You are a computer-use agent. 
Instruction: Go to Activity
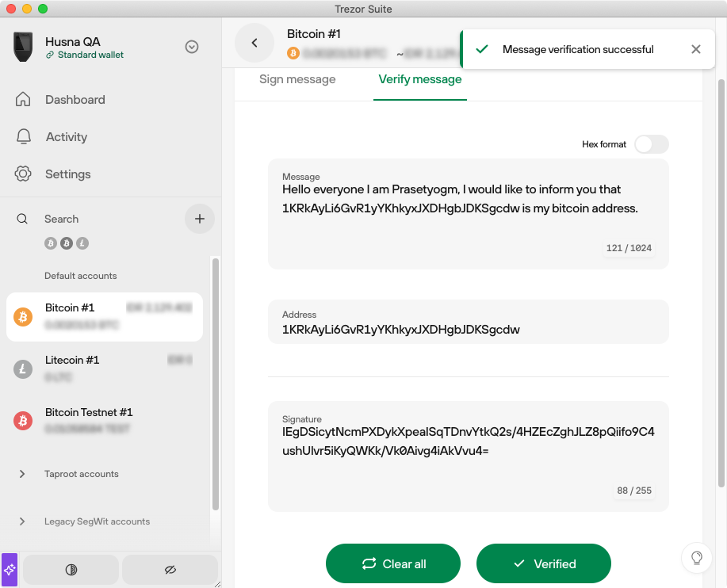pos(67,137)
